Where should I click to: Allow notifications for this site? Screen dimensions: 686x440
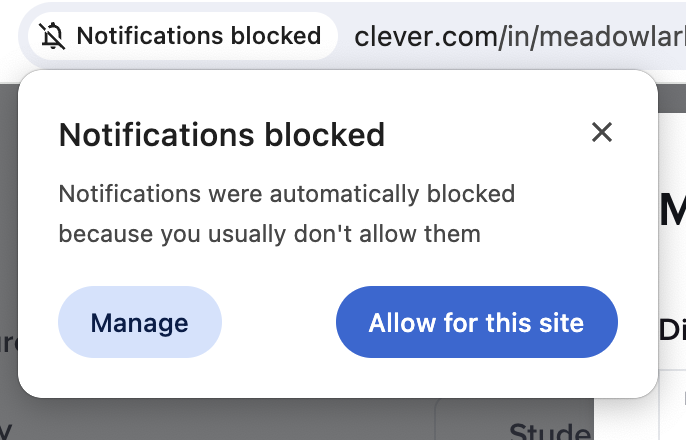[x=476, y=323]
